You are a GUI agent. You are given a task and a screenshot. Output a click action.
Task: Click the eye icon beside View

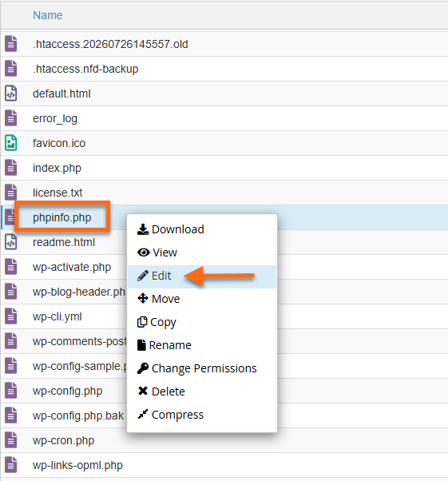point(143,252)
